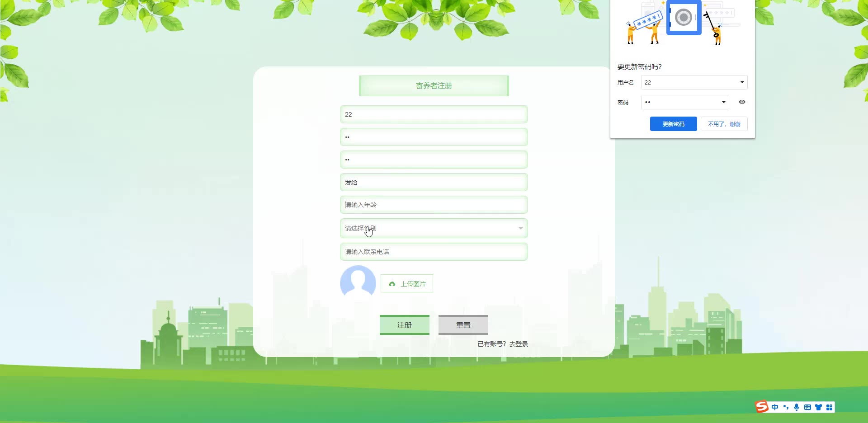Click the 请输入年龄 age field
Viewport: 868px width, 423px height.
pyautogui.click(x=434, y=205)
